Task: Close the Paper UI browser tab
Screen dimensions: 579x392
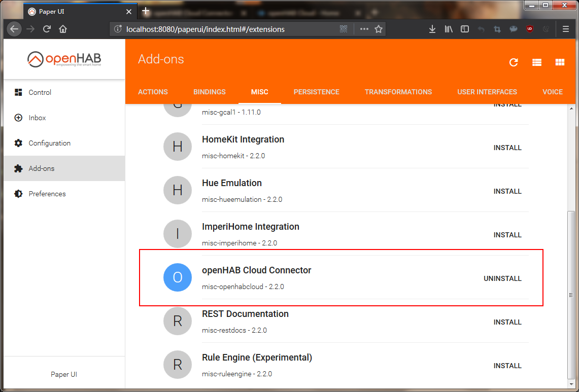Action: pos(128,12)
